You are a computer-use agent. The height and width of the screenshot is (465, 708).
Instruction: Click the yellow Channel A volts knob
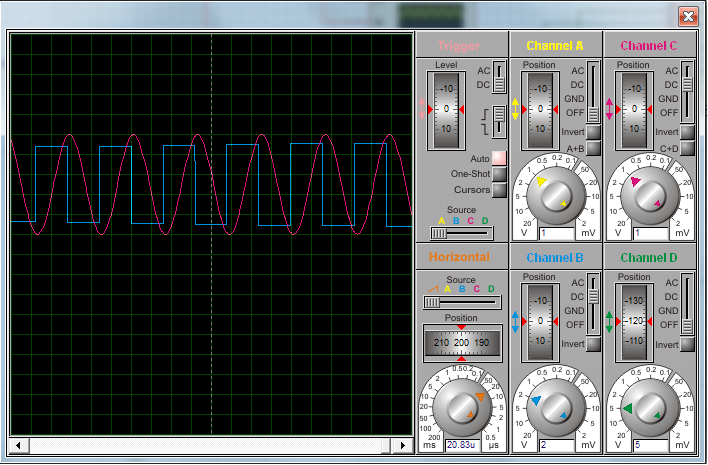(x=554, y=194)
